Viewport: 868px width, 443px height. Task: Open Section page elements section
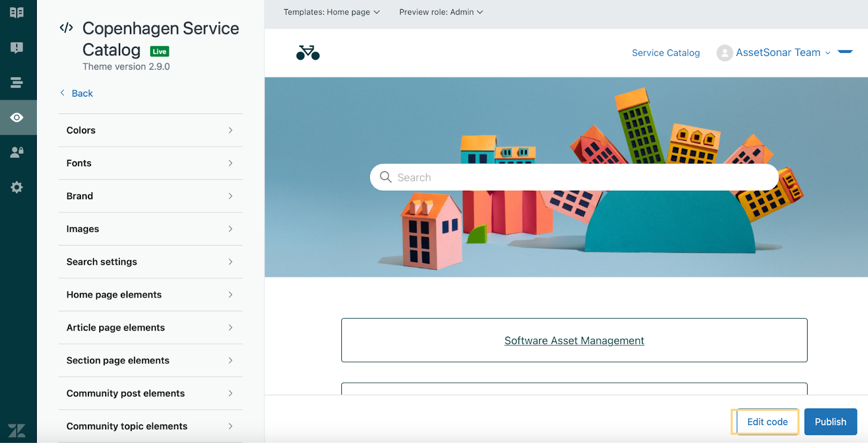click(150, 360)
